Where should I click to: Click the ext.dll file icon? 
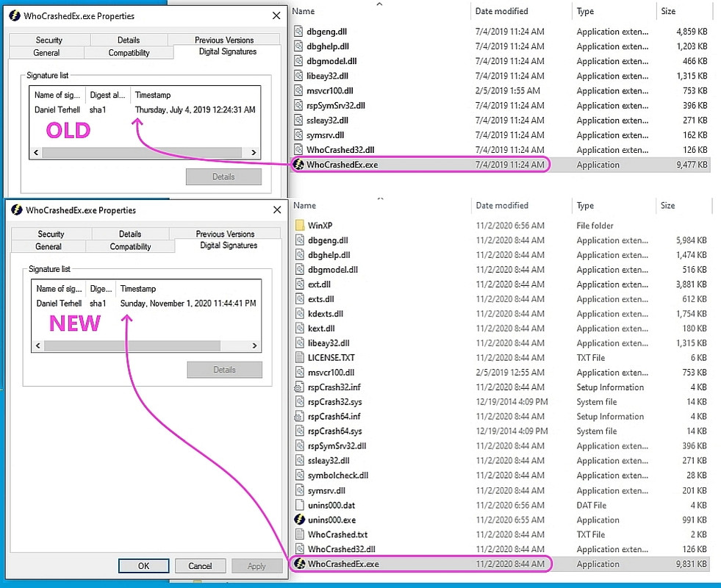pos(300,284)
